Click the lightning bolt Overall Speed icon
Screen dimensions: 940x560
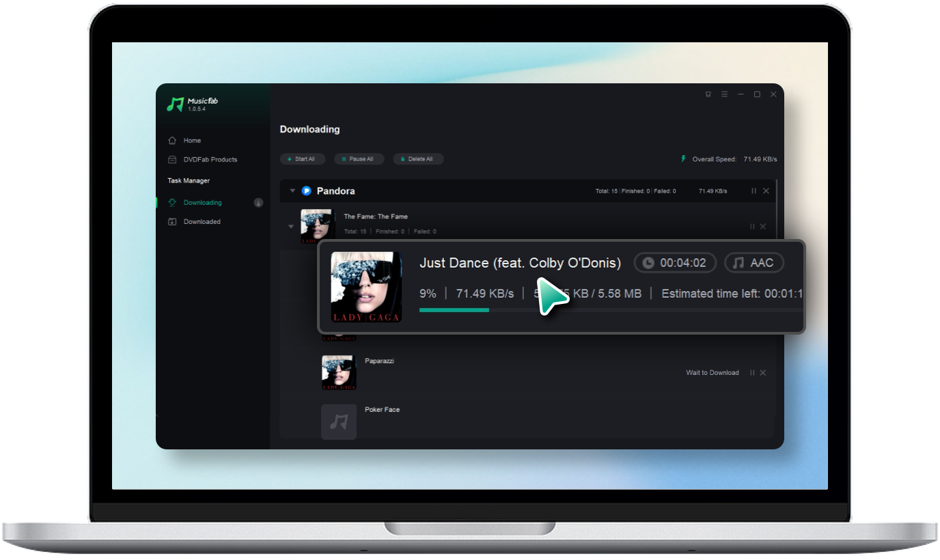(x=682, y=159)
